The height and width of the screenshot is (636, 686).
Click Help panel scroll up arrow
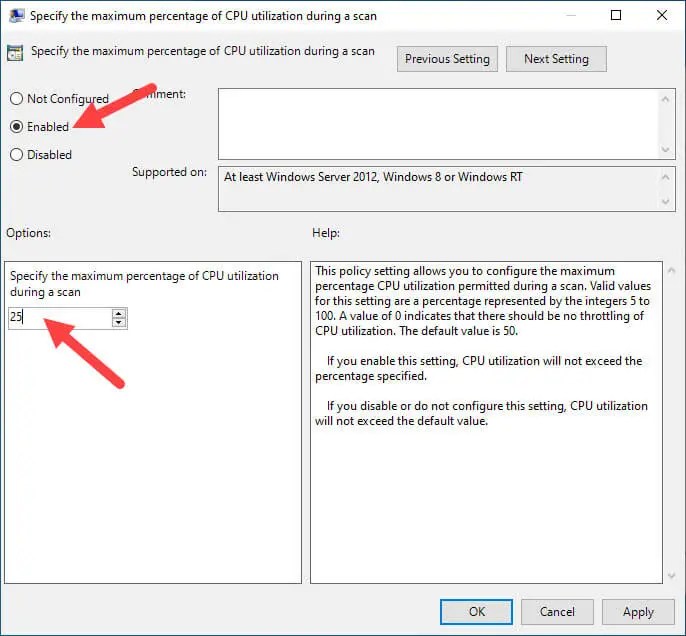click(672, 271)
